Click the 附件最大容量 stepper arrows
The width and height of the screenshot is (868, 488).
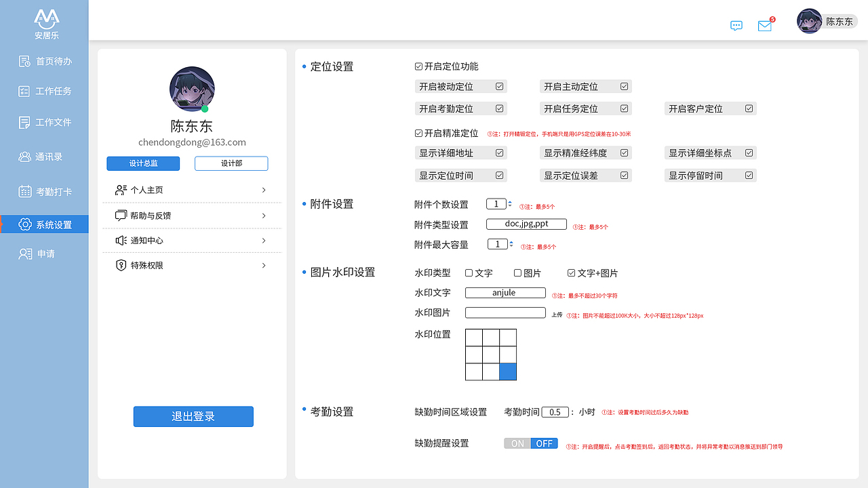click(x=511, y=245)
